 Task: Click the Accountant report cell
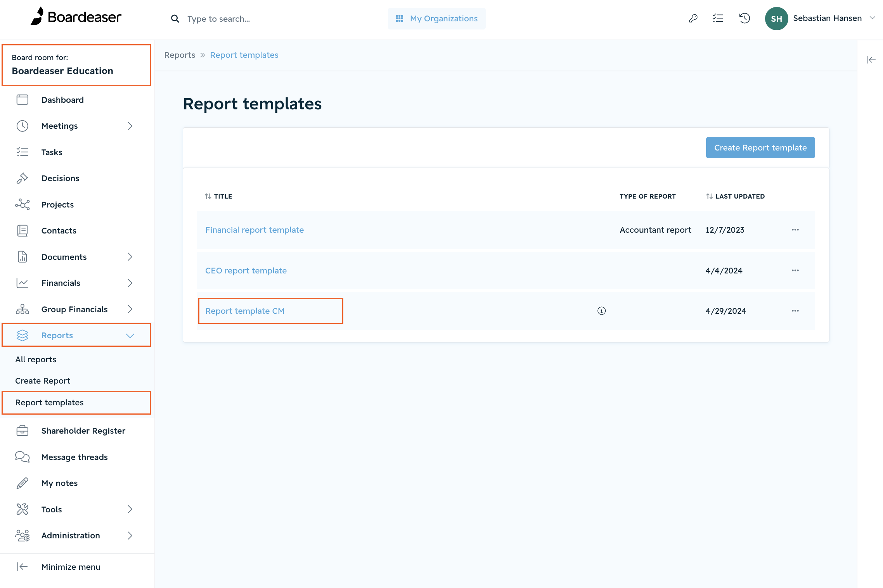655,230
